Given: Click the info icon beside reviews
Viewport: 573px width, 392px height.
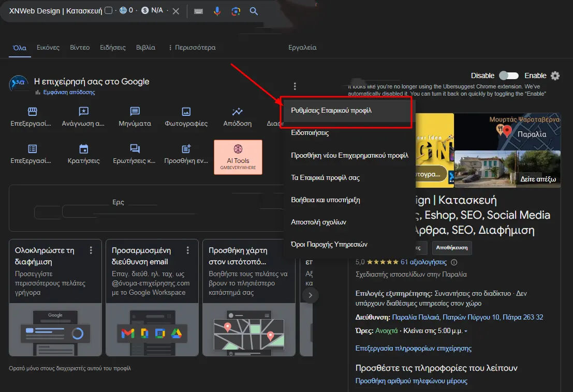Looking at the screenshot, I should 454,262.
